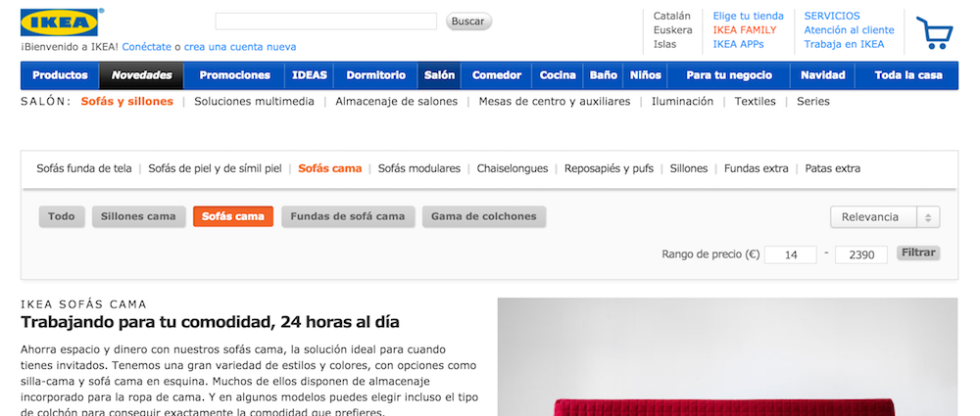Focus the search text field
This screenshot has width=980, height=416.
tap(325, 22)
